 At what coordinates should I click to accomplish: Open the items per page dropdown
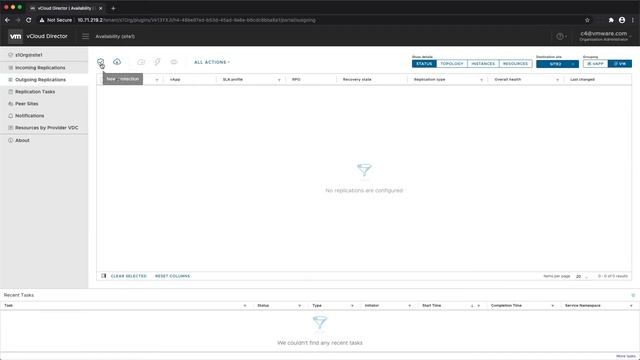point(582,277)
